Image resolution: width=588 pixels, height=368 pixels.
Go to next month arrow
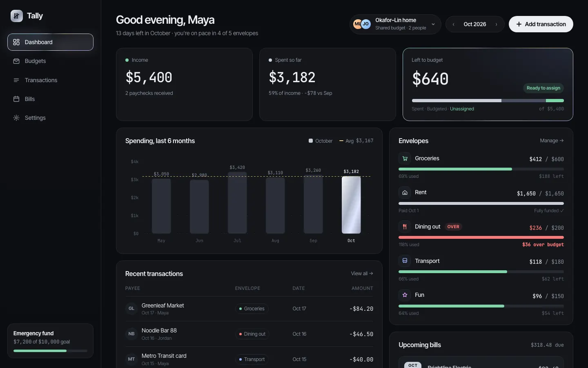point(497,24)
